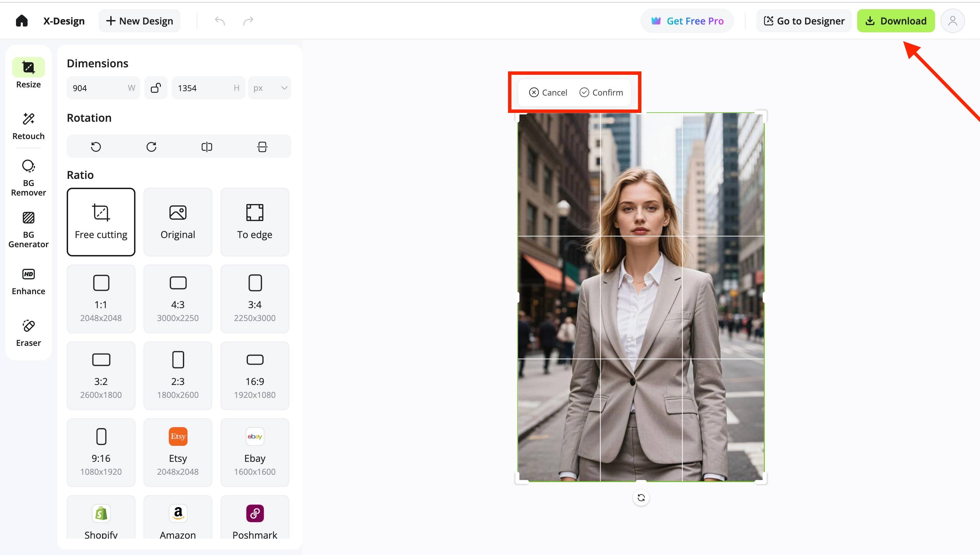Flip image vertically
The width and height of the screenshot is (980, 555).
pyautogui.click(x=262, y=147)
